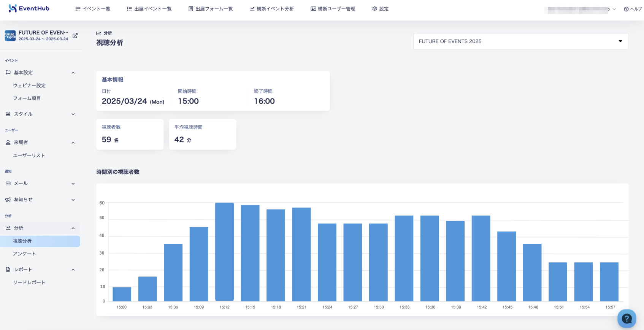Open リードレポート in sidebar
Screen dimensions: 644x330
click(x=29, y=282)
